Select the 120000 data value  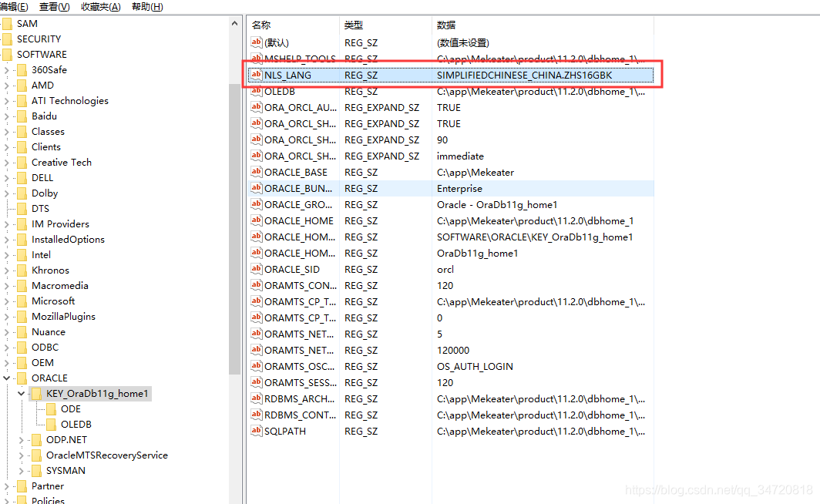coord(453,351)
